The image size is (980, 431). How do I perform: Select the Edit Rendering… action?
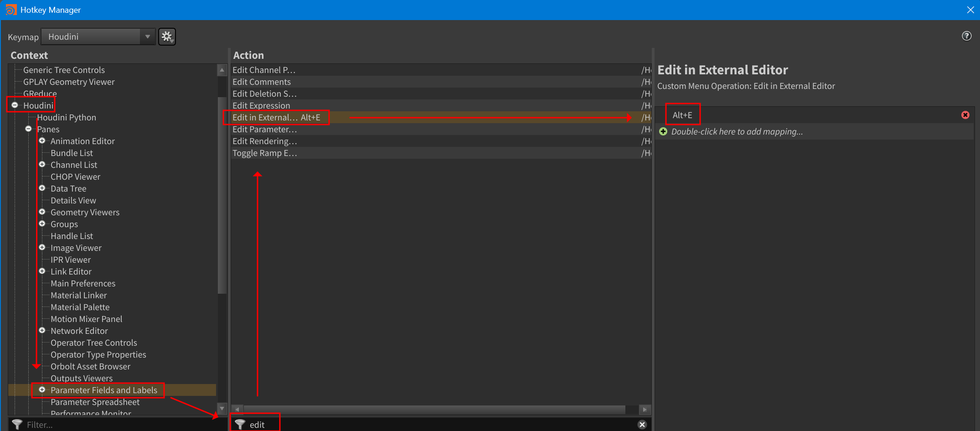[x=441, y=141]
